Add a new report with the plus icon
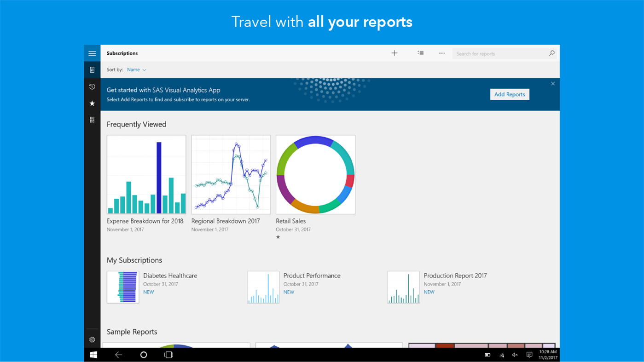644x362 pixels. pos(394,53)
